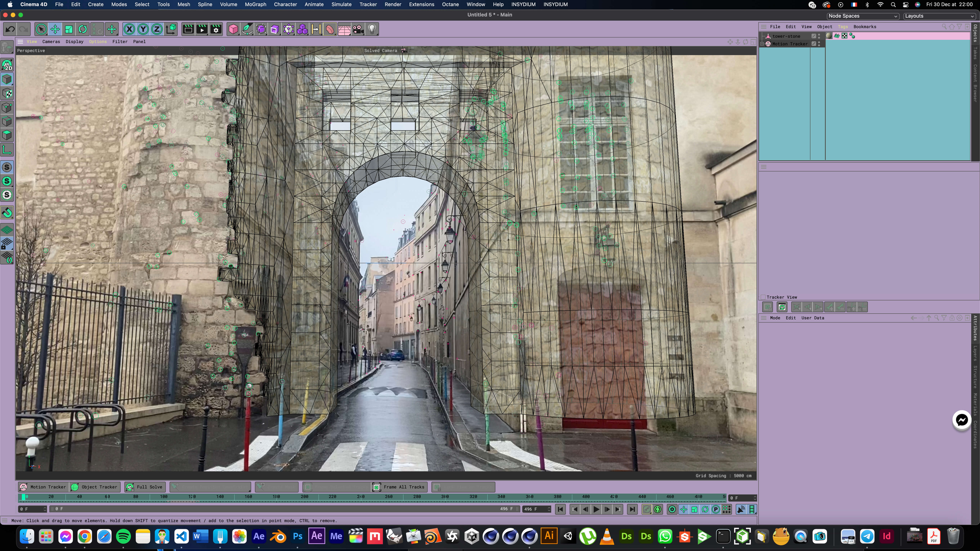The image size is (980, 551).
Task: Add a Light object
Action: coord(372,29)
